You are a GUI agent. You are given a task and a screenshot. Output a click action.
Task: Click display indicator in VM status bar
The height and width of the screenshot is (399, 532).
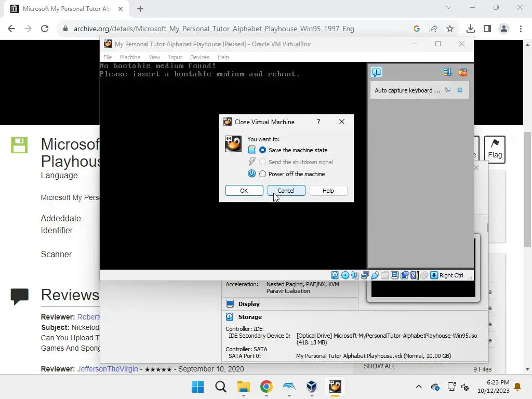[x=394, y=275]
